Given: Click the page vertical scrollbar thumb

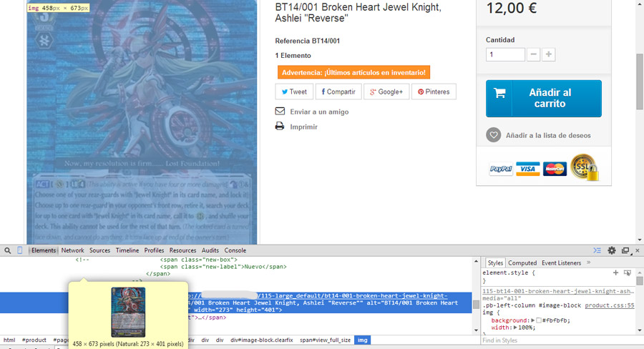Looking at the screenshot, I should (x=640, y=82).
